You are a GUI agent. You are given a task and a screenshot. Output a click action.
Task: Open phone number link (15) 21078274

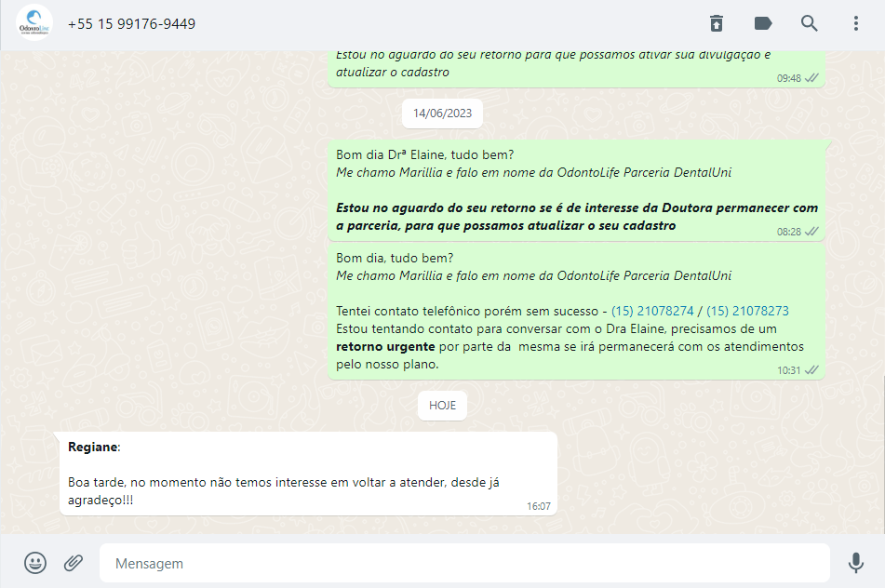[652, 311]
